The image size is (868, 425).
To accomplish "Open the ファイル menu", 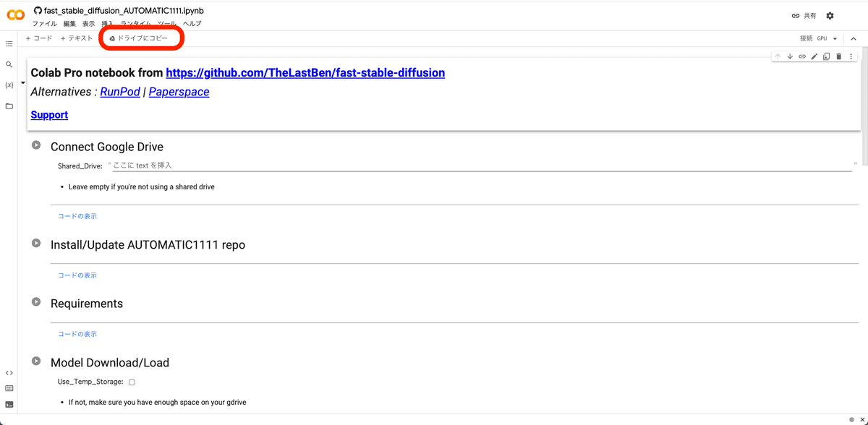I will [x=44, y=24].
